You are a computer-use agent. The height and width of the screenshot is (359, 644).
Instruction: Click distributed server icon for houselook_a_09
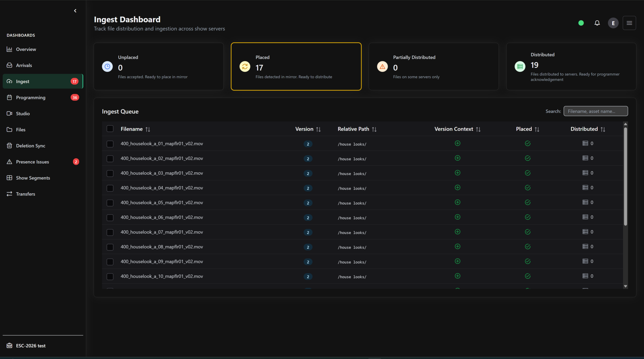585,261
